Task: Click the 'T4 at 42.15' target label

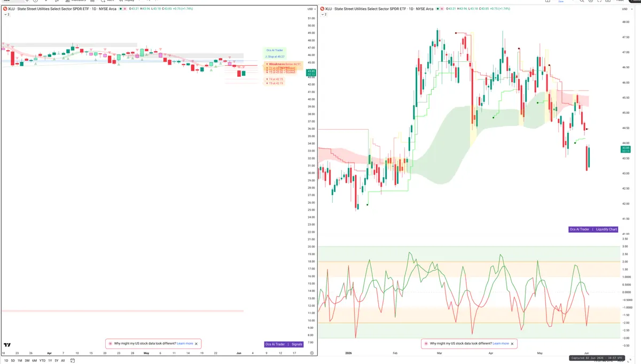Action: (275, 79)
